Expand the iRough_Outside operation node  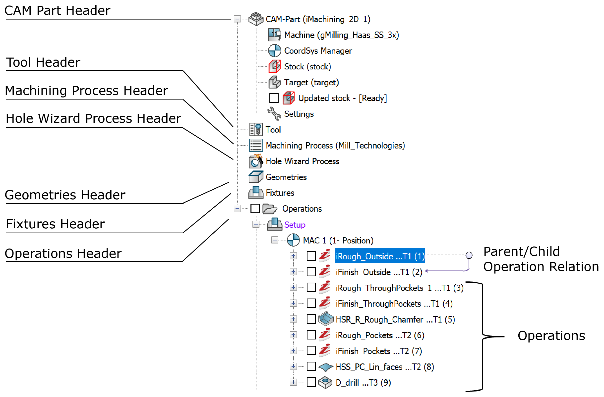point(294,256)
